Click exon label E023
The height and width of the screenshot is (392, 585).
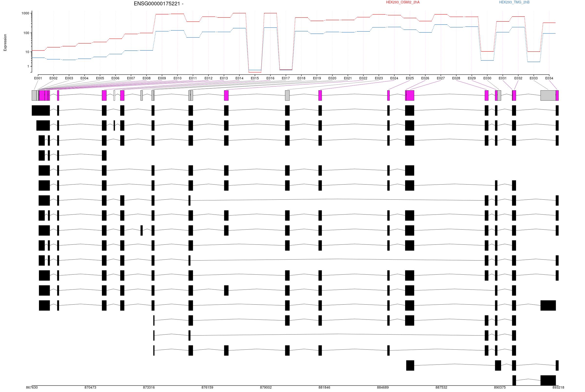(x=379, y=78)
